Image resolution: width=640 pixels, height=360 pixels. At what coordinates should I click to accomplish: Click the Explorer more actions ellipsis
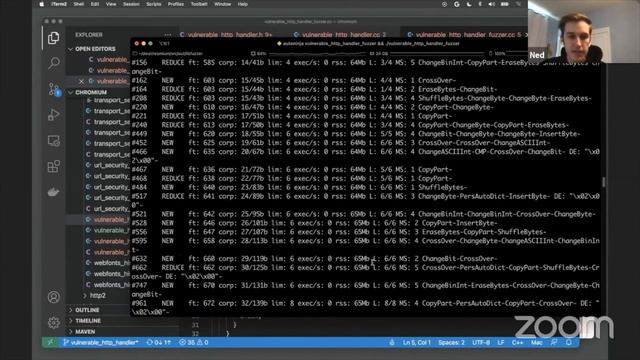tap(167, 35)
